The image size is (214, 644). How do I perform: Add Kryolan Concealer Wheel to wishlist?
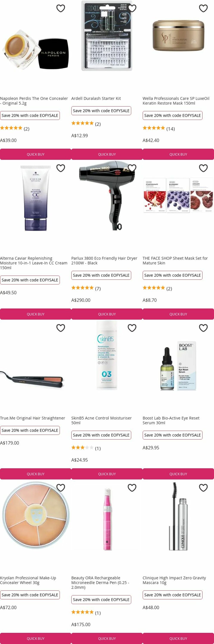[61, 488]
